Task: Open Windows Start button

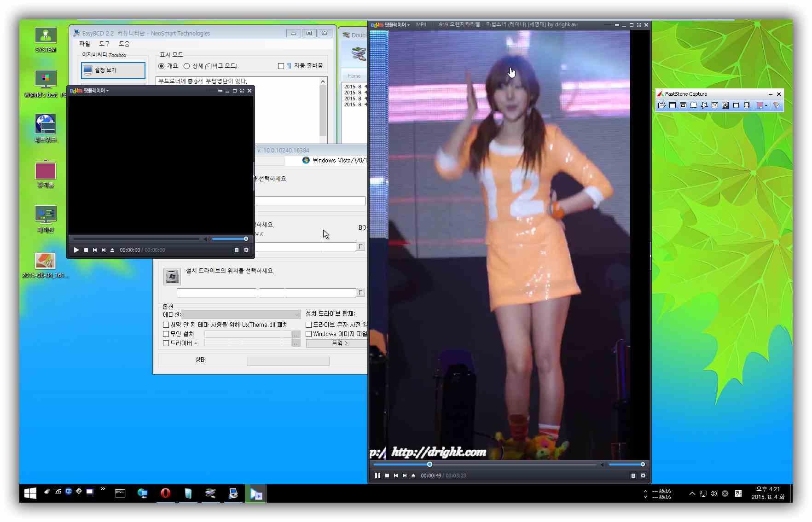Action: tap(30, 493)
